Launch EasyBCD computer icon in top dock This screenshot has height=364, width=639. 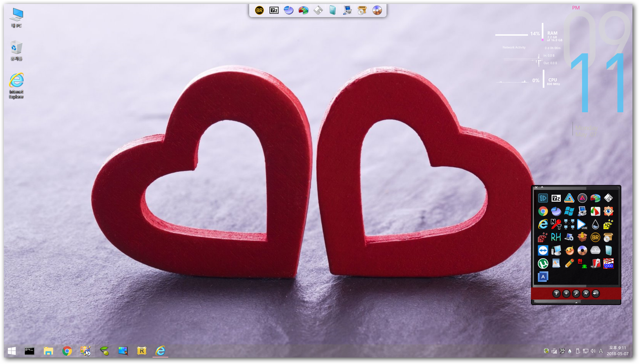point(347,10)
